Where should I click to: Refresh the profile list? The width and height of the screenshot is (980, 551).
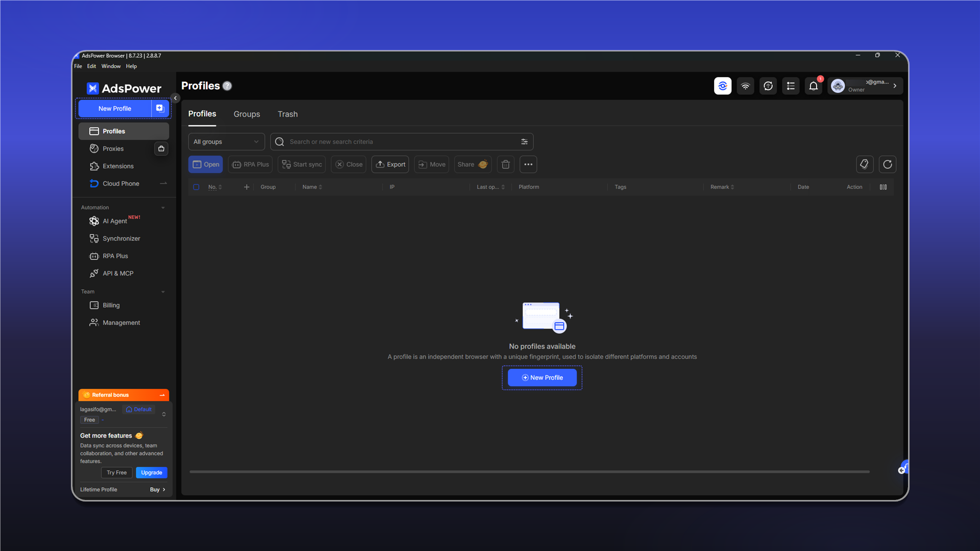coord(888,164)
